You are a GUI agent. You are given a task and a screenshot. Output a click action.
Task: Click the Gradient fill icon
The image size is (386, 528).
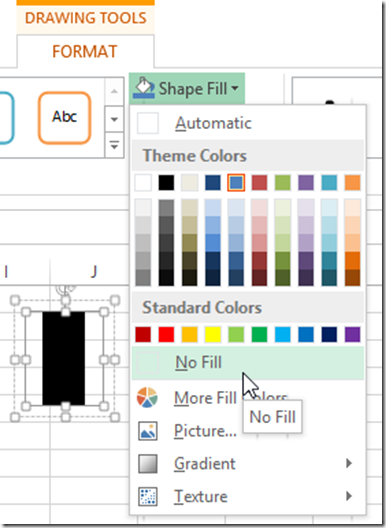pos(148,464)
